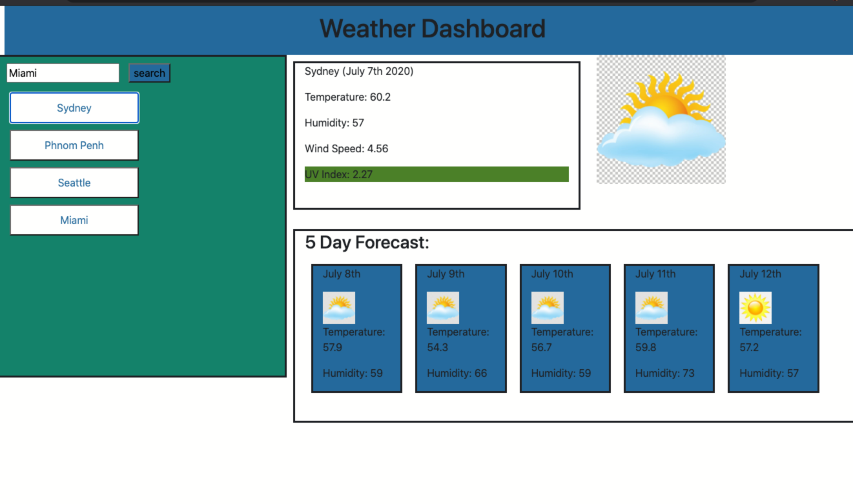The height and width of the screenshot is (504, 853).
Task: Click the search button
Action: click(149, 73)
